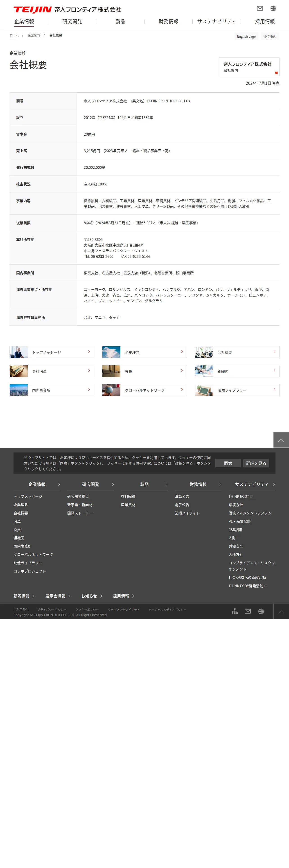Open the ウェブアクセシビリティ footer link
Image resolution: width=289 pixels, height=868 pixels.
click(124, 610)
